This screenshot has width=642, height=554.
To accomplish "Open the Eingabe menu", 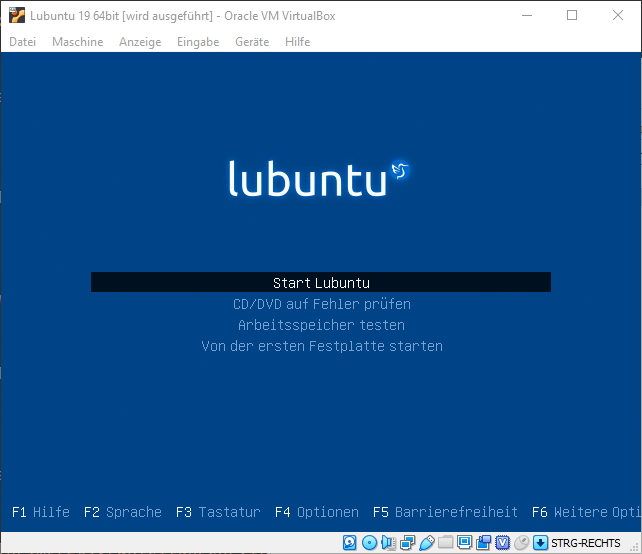I will pyautogui.click(x=198, y=42).
